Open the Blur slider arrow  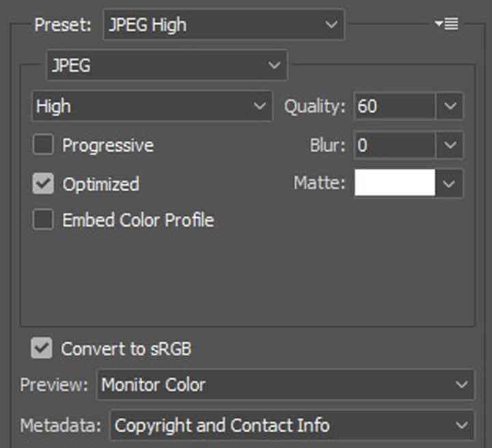[450, 145]
